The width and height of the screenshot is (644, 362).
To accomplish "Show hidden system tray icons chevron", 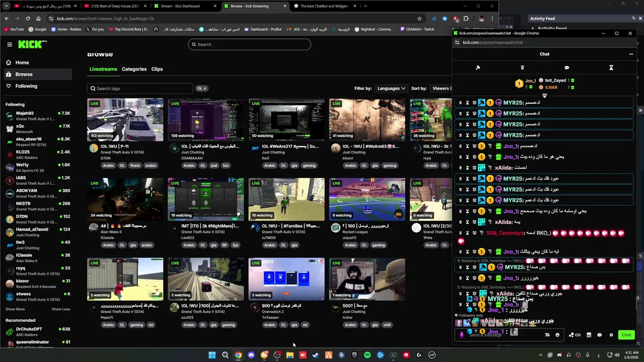I will (x=541, y=355).
